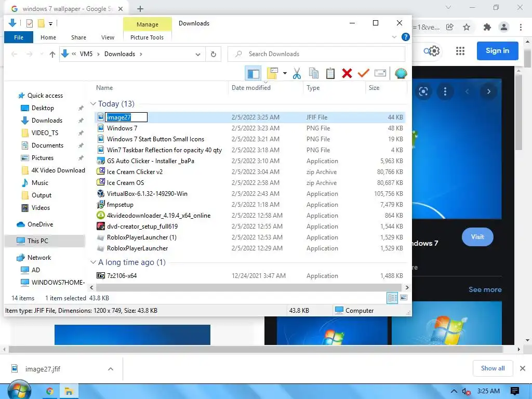Expand the ribbon chevron beside help
Image resolution: width=532 pixels, height=399 pixels.
tap(394, 37)
